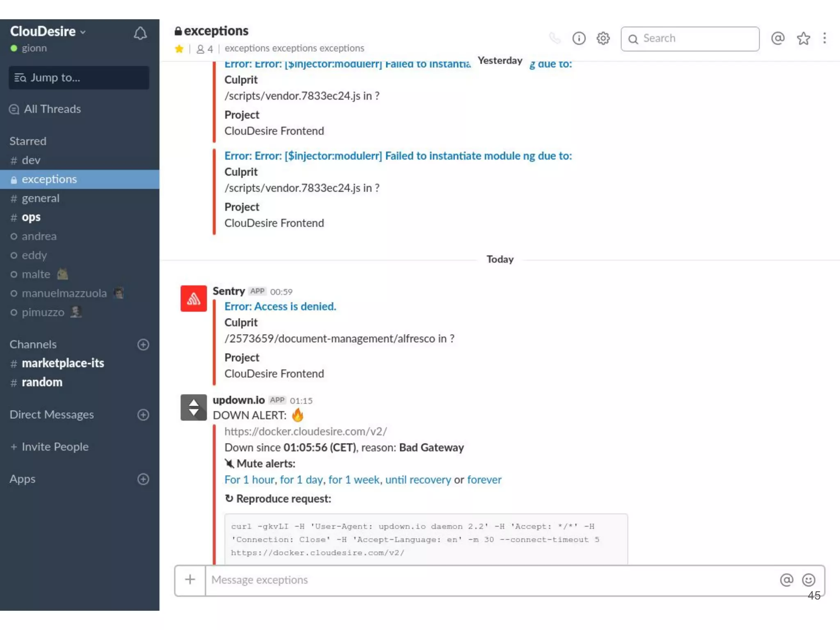Switch to the ops channel
The width and height of the screenshot is (840, 630).
(x=31, y=217)
